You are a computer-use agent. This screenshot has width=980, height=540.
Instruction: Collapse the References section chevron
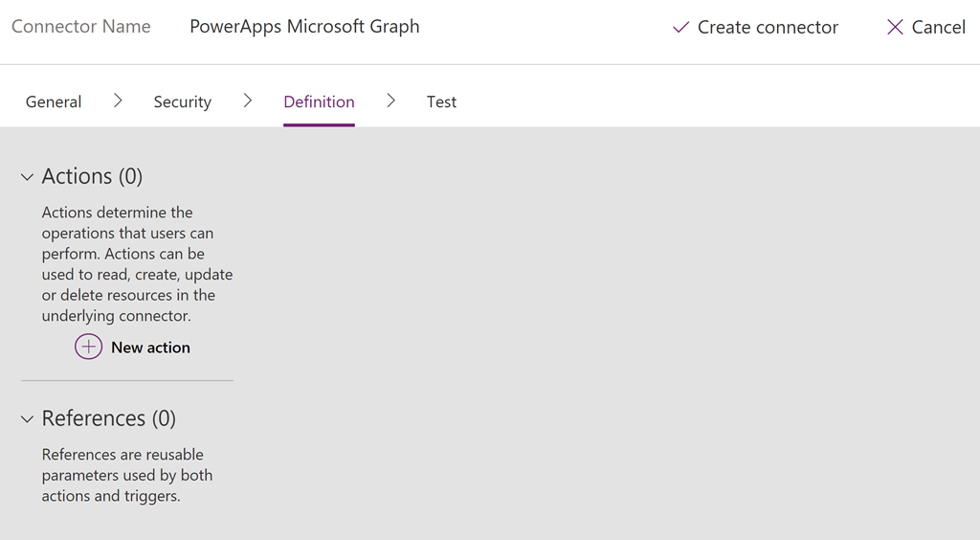pyautogui.click(x=27, y=418)
